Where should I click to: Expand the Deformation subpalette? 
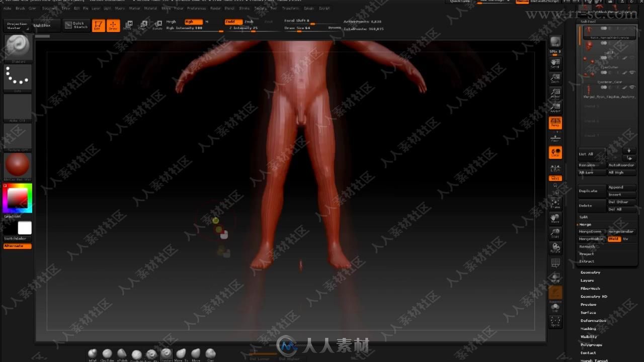tap(593, 320)
